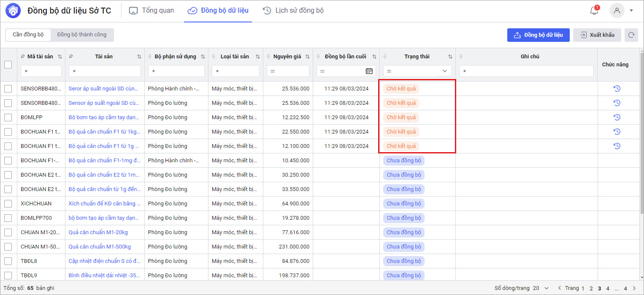
Task: Click the blue Đồng bộ dữ liệu button
Action: pyautogui.click(x=538, y=35)
